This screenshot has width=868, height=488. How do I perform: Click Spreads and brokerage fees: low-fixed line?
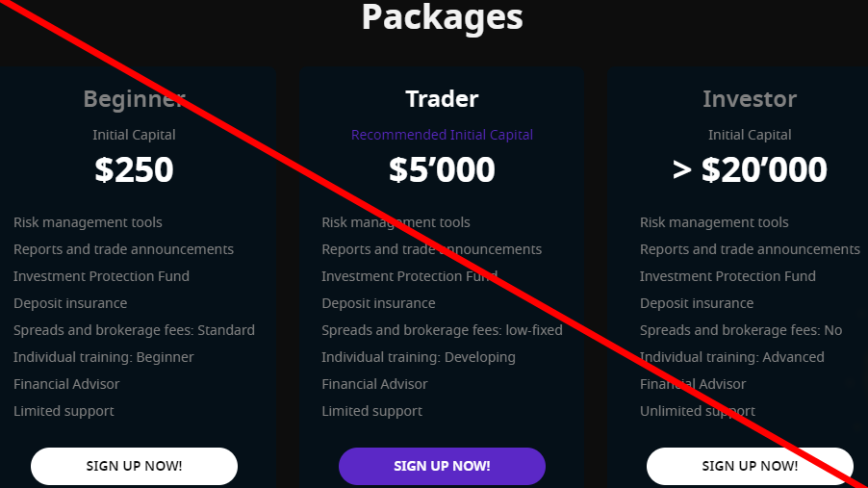pos(442,330)
